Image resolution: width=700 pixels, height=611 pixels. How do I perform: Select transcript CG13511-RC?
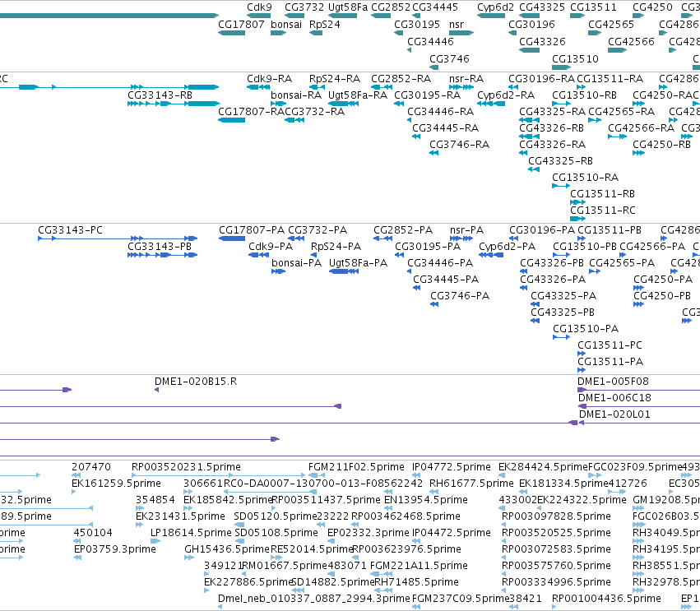coord(602,211)
